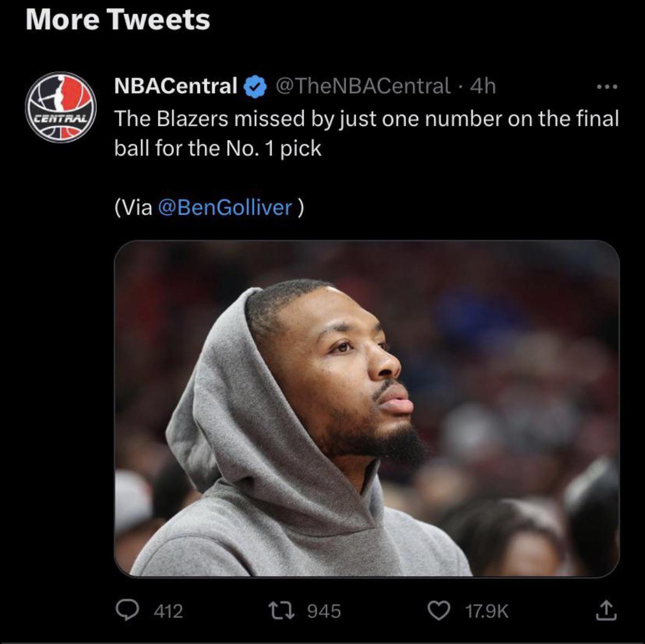
Task: Click the '(Via' text before the mention
Action: point(133,207)
